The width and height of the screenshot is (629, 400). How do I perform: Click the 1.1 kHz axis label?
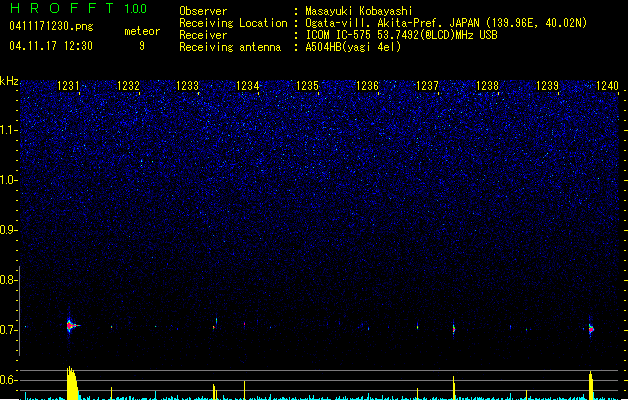point(8,130)
